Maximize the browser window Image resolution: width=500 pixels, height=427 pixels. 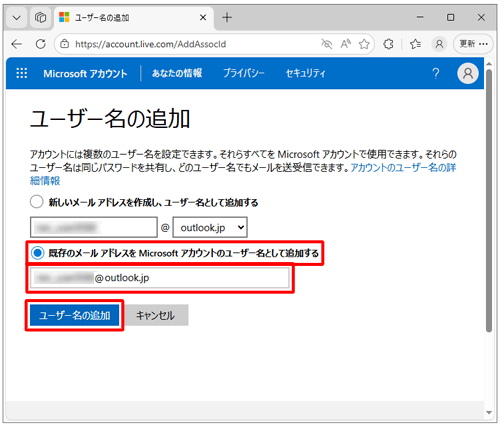point(450,17)
